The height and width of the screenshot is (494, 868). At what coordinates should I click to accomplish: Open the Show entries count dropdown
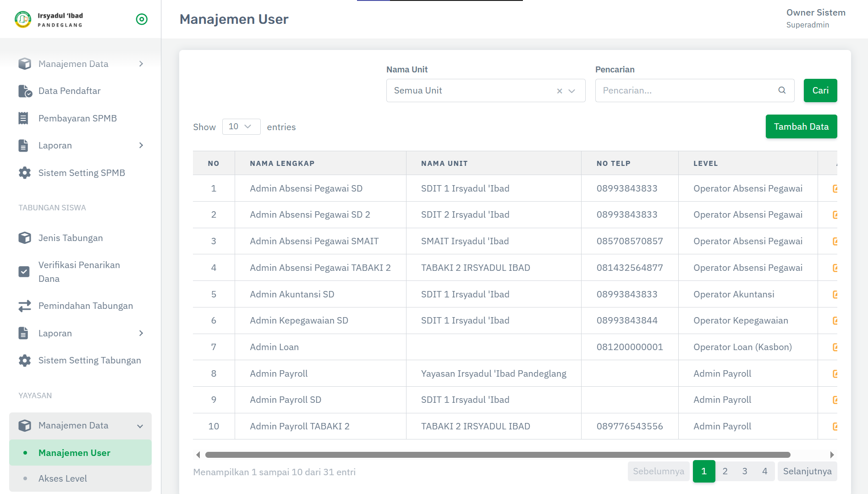(241, 126)
